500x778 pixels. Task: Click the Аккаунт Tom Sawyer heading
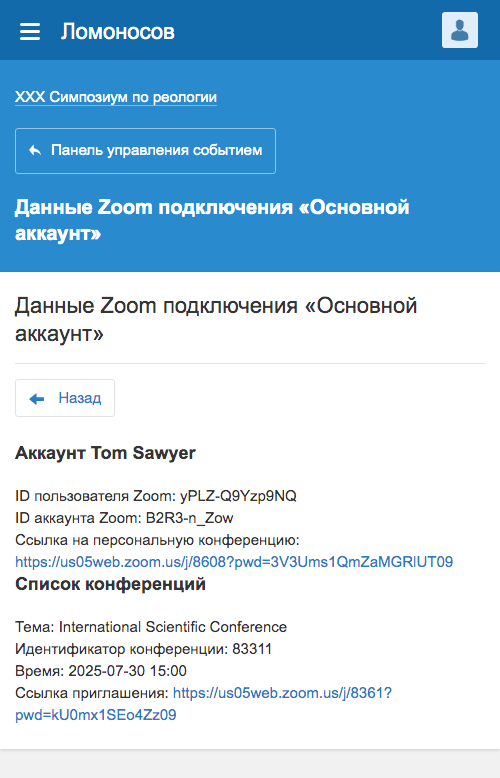tap(105, 453)
